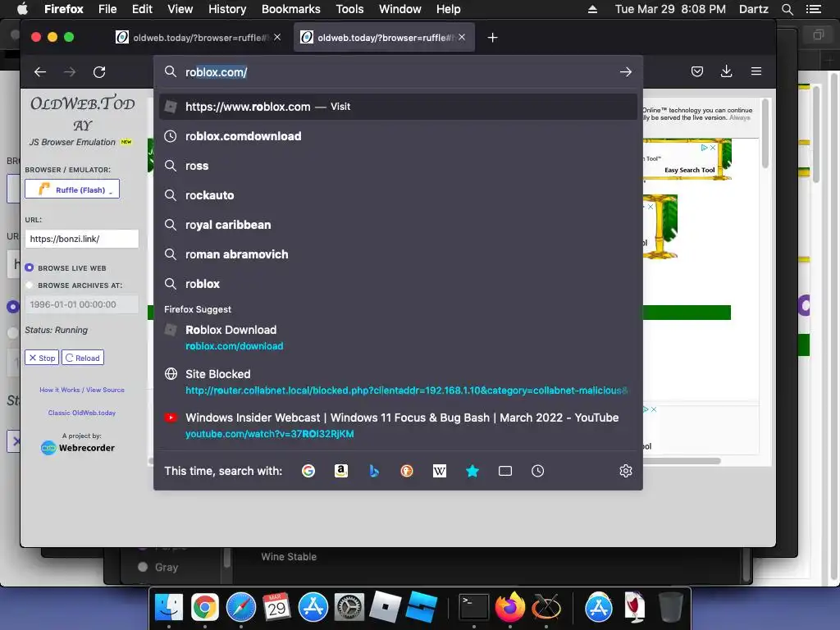Choose the ross search suggestion
The width and height of the screenshot is (840, 630).
(398, 166)
